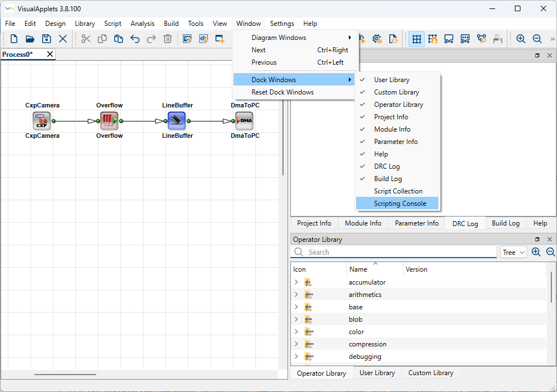Click the grid snap magnet icon
557x392 pixels.
tap(433, 39)
